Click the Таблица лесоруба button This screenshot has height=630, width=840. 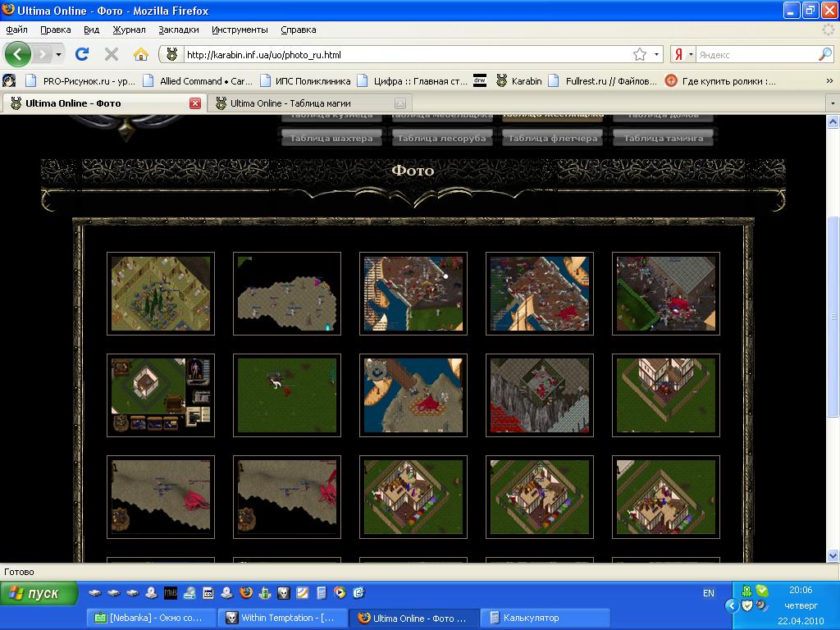pyautogui.click(x=441, y=138)
